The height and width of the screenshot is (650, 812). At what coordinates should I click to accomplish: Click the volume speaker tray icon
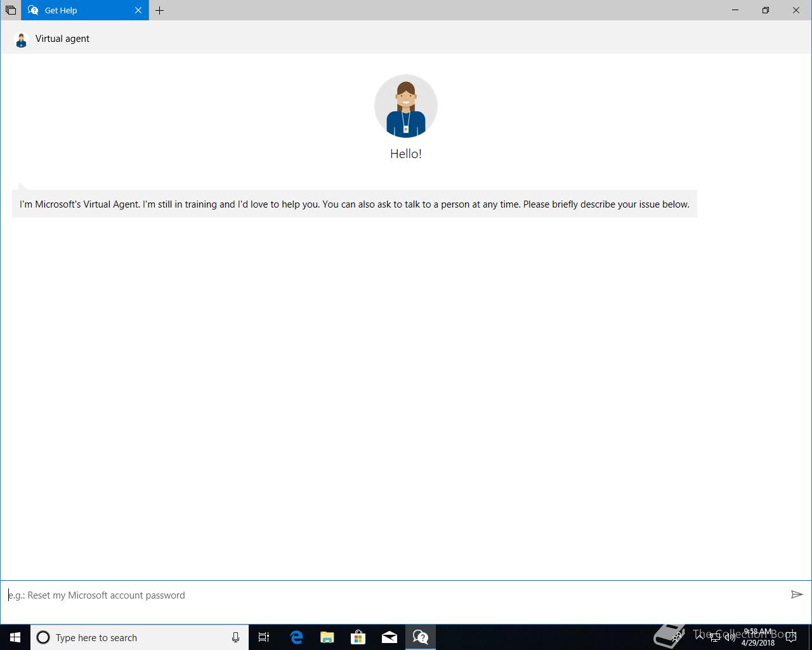(730, 637)
